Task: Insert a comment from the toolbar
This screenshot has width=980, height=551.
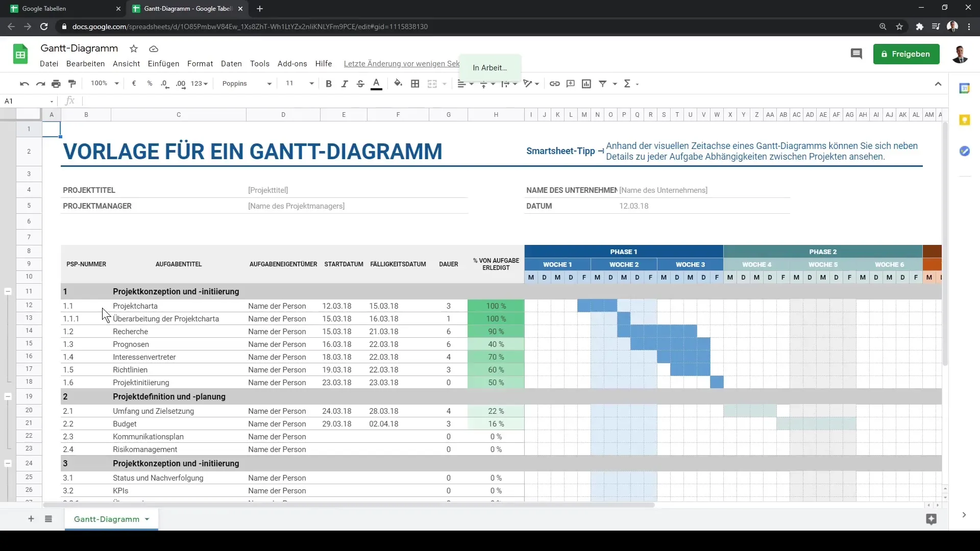Action: point(571,84)
